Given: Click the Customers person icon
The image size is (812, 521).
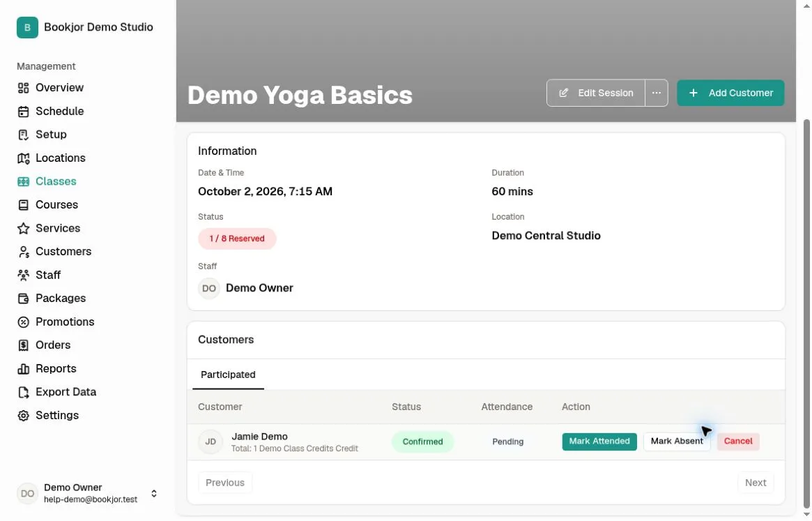Looking at the screenshot, I should (x=23, y=252).
